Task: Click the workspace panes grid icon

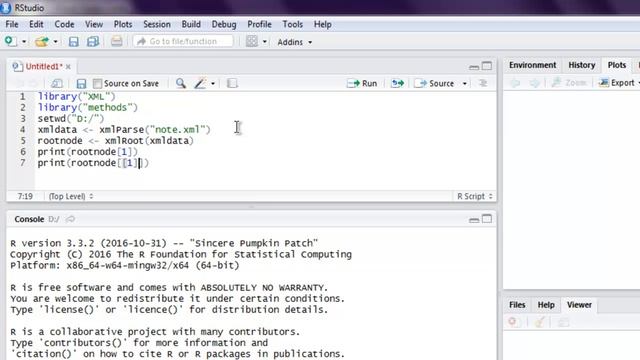Action: (x=252, y=41)
